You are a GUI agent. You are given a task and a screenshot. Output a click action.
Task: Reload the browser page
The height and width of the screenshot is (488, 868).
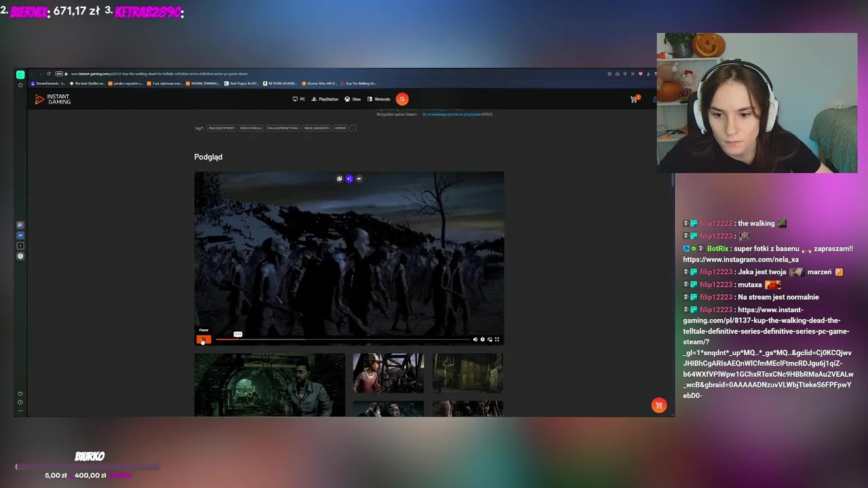pos(49,74)
